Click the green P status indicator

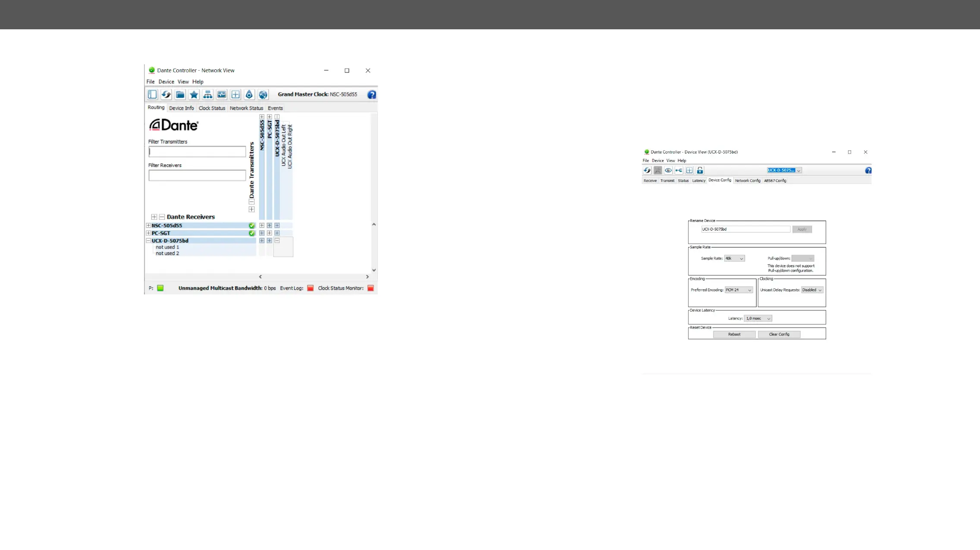(x=160, y=288)
